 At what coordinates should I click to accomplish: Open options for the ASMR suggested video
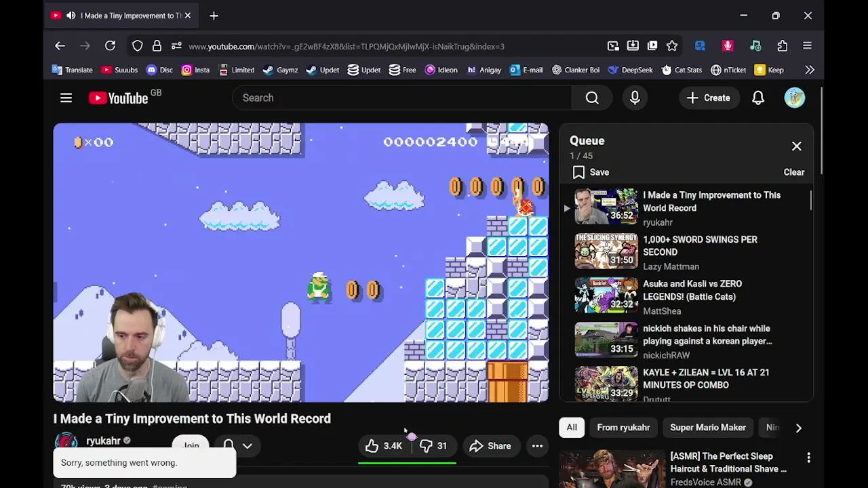point(808,458)
